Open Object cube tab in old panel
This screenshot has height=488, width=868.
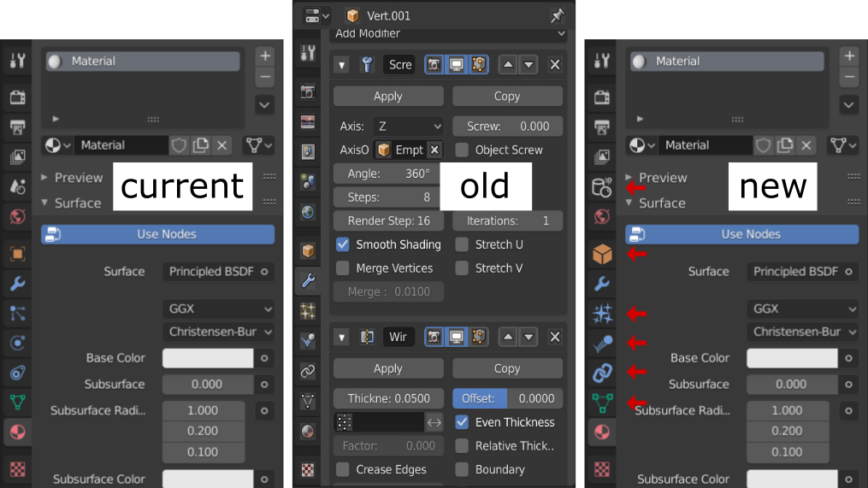[x=308, y=250]
